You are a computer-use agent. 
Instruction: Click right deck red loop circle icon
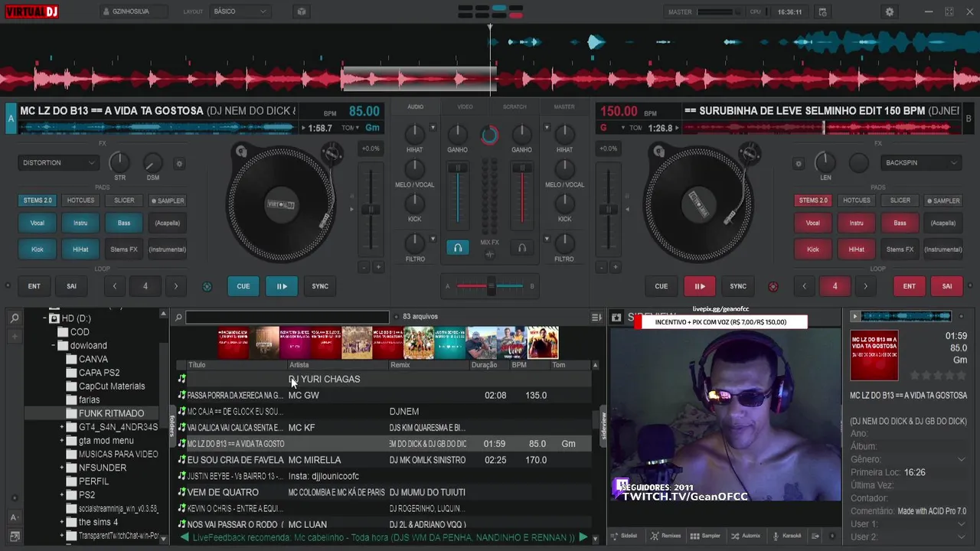pos(773,286)
